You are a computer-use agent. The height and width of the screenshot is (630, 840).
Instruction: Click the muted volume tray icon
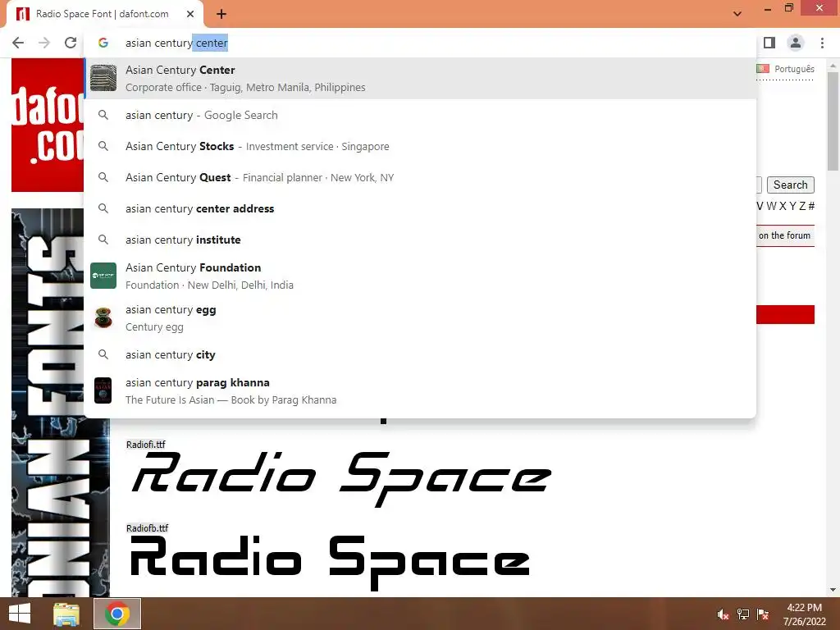[x=724, y=614]
